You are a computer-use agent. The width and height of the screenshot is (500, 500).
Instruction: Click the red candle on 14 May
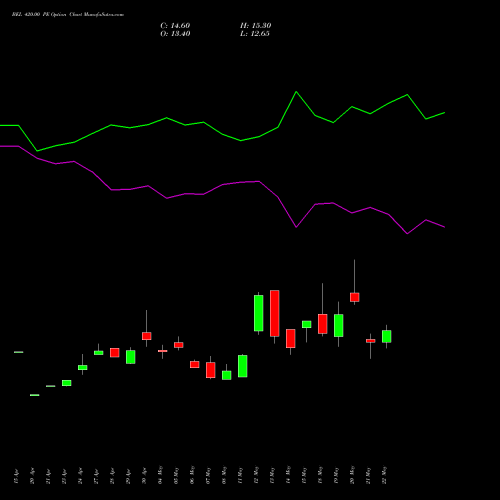[291, 338]
